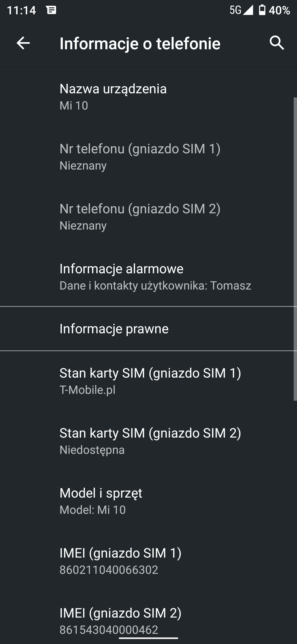Open Stan karty SIM (gniazdo SIM 1)
Screen dimensions: 297x644
coord(148,381)
